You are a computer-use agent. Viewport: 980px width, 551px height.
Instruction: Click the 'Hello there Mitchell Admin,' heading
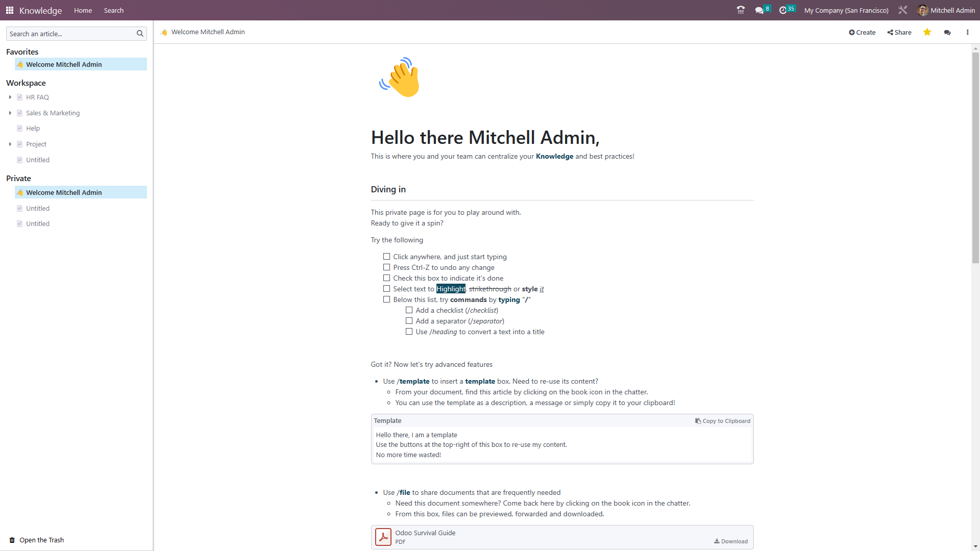pos(485,137)
